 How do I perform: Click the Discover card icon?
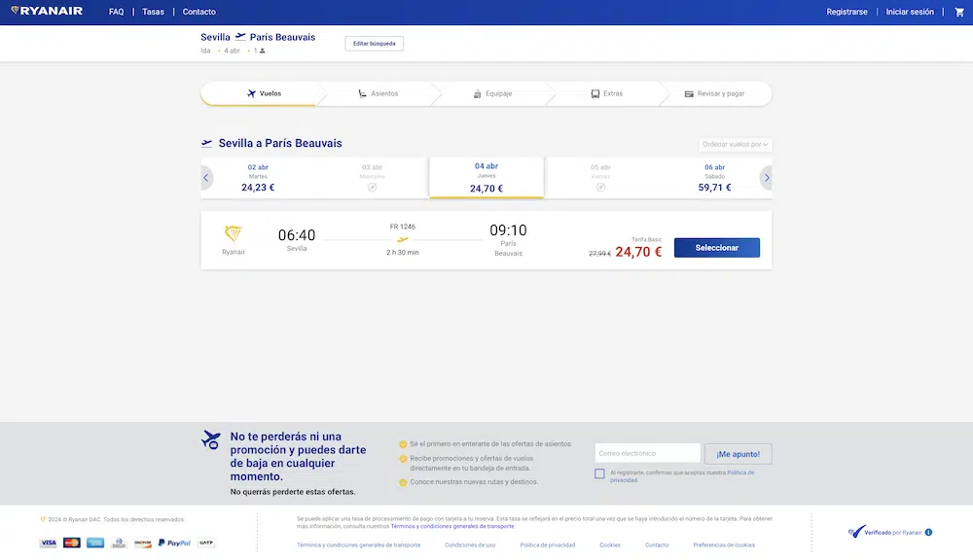tap(143, 542)
